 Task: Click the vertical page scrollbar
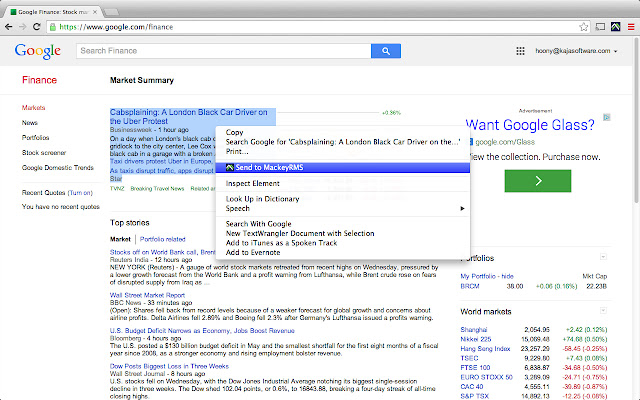[x=636, y=120]
